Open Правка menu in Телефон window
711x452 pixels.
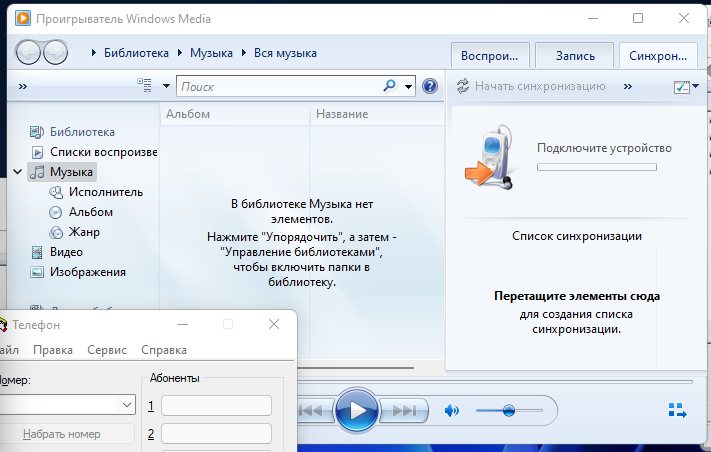coord(53,350)
